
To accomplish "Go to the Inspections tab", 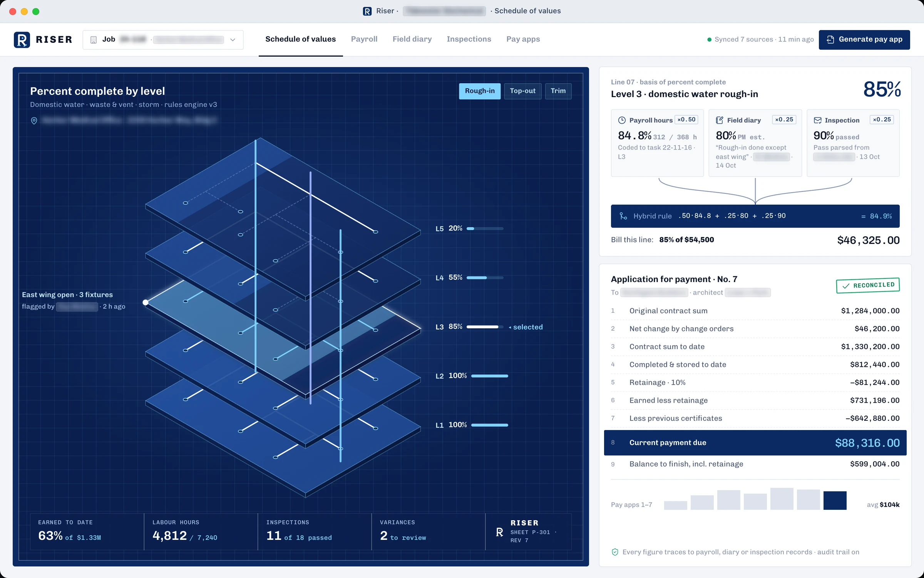I will (x=469, y=39).
